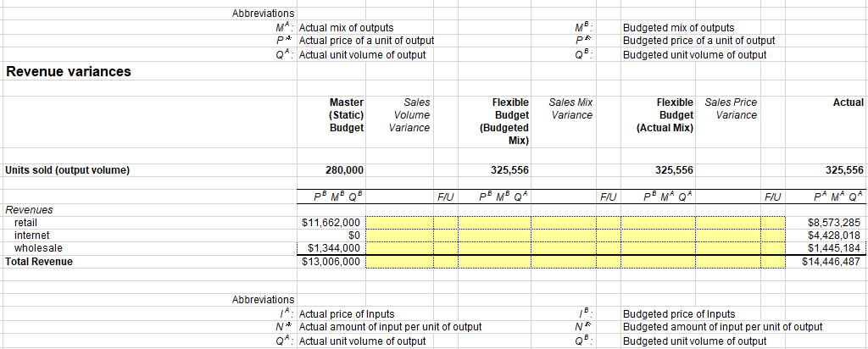Select the Sales Mix Variance header
Screen dimensions: 868x349
(571, 109)
